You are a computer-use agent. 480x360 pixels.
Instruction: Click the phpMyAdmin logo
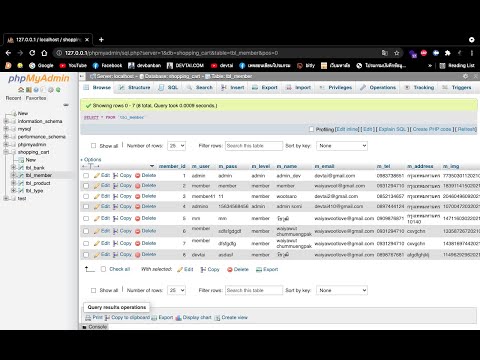click(x=39, y=79)
